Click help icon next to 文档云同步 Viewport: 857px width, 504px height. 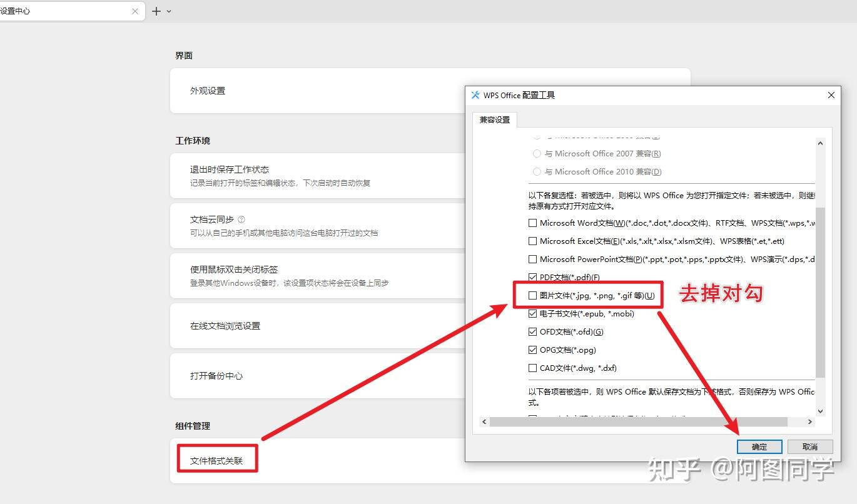pyautogui.click(x=241, y=219)
